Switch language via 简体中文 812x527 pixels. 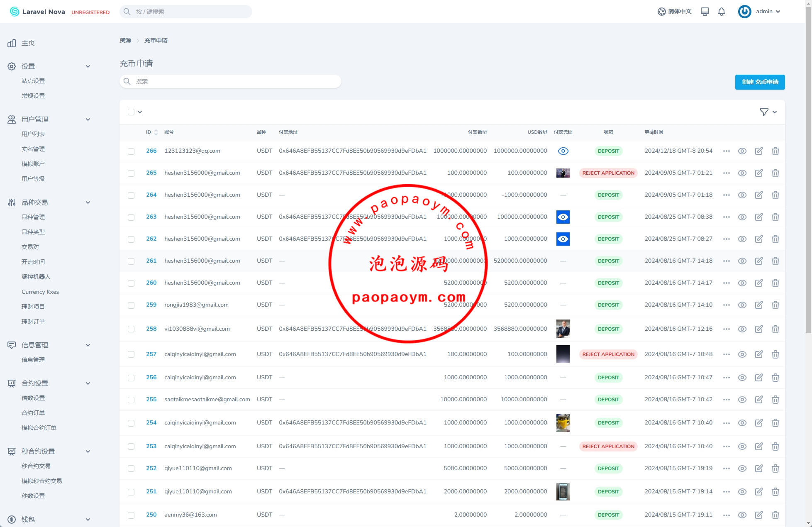point(680,12)
